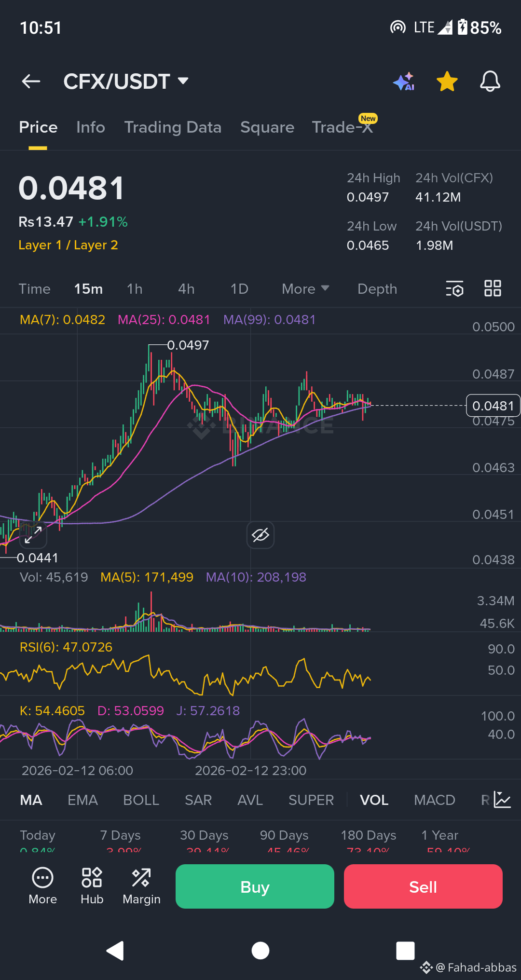The height and width of the screenshot is (980, 521).
Task: Tap the chart high marker 0.0497
Action: 188,345
